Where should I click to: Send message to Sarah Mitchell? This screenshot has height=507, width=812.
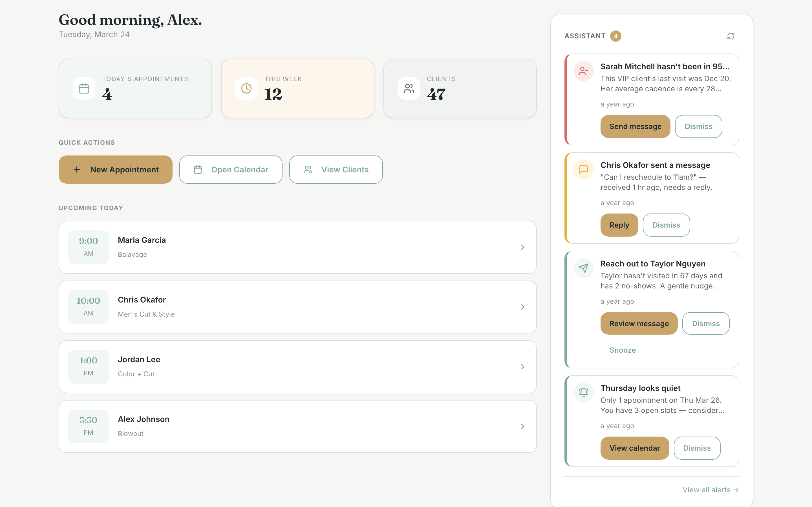tap(635, 126)
